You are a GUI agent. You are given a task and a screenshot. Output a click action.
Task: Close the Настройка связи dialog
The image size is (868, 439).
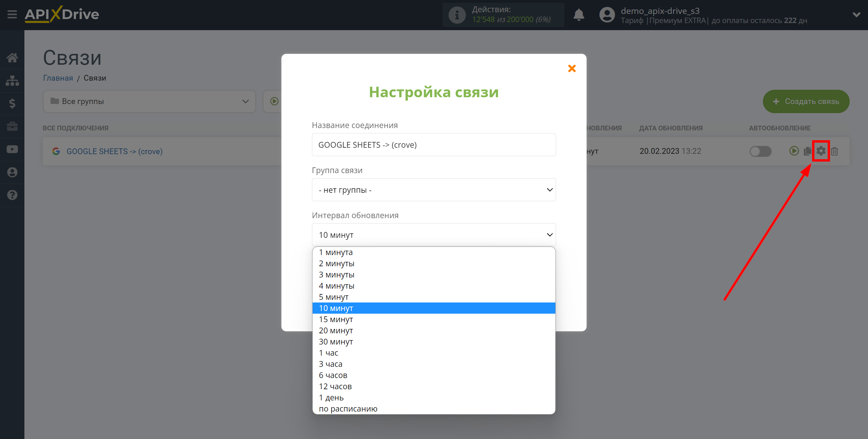[572, 68]
